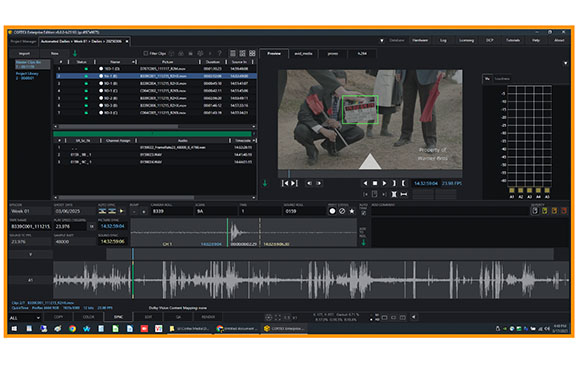The width and height of the screenshot is (580, 373).
Task: Switch clip list to medium thumbnail grid view
Action: point(242,53)
